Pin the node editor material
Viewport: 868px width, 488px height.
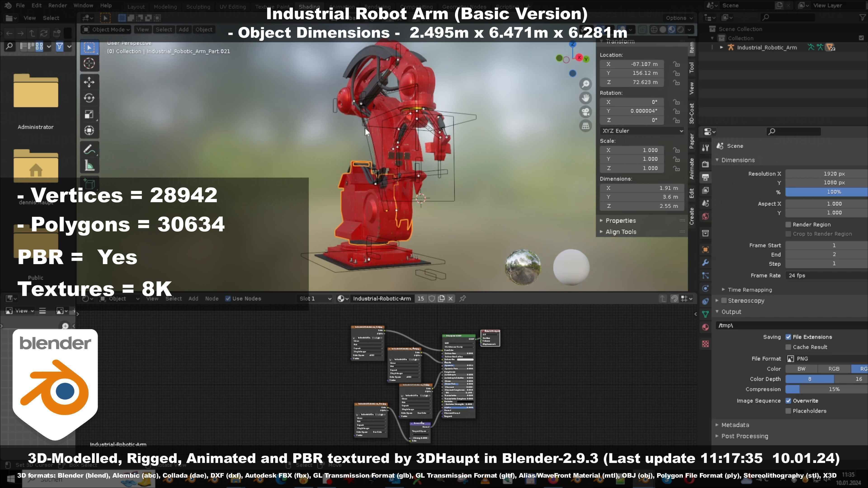(x=463, y=299)
